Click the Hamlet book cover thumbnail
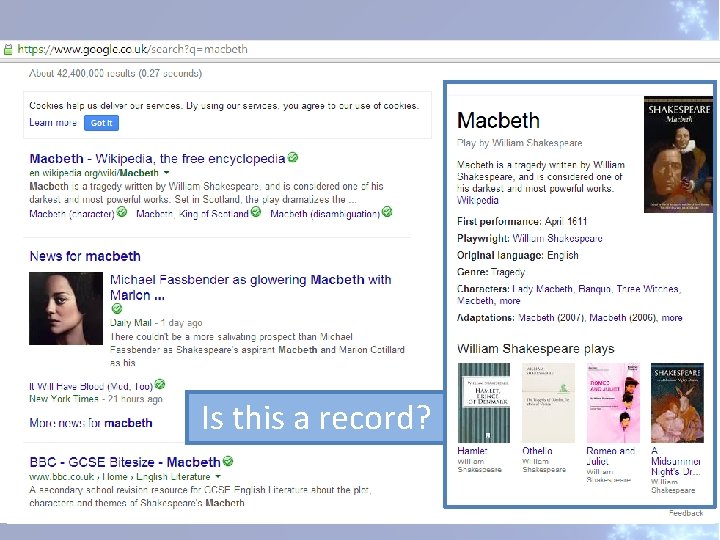Screen dimensions: 720x540 click(484, 403)
